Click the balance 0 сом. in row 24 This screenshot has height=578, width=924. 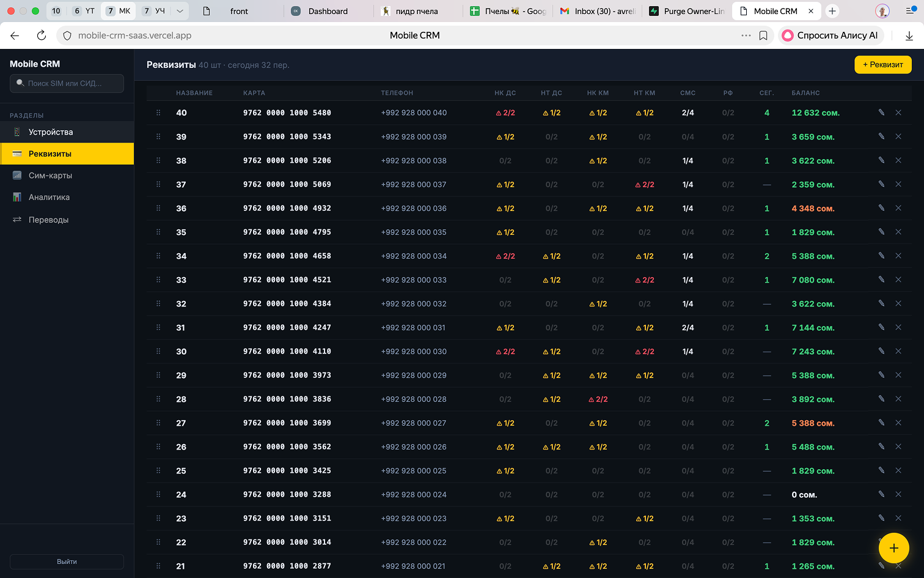pyautogui.click(x=804, y=495)
